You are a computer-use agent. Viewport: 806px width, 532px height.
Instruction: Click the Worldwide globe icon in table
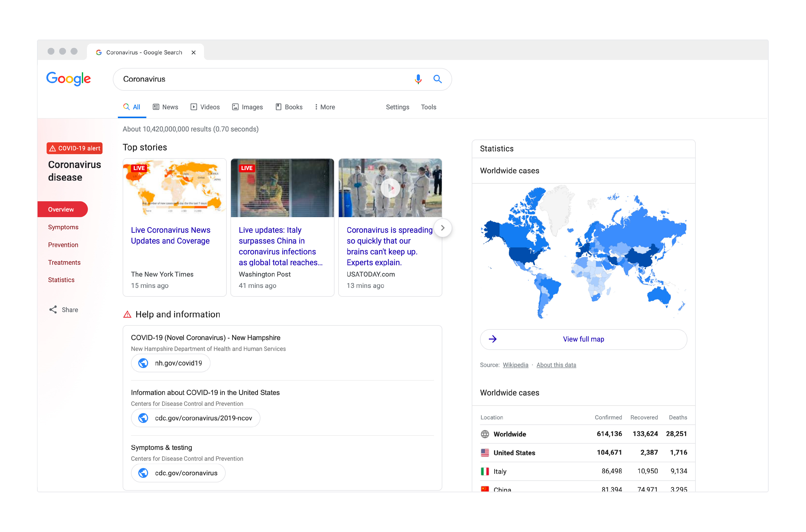(485, 434)
